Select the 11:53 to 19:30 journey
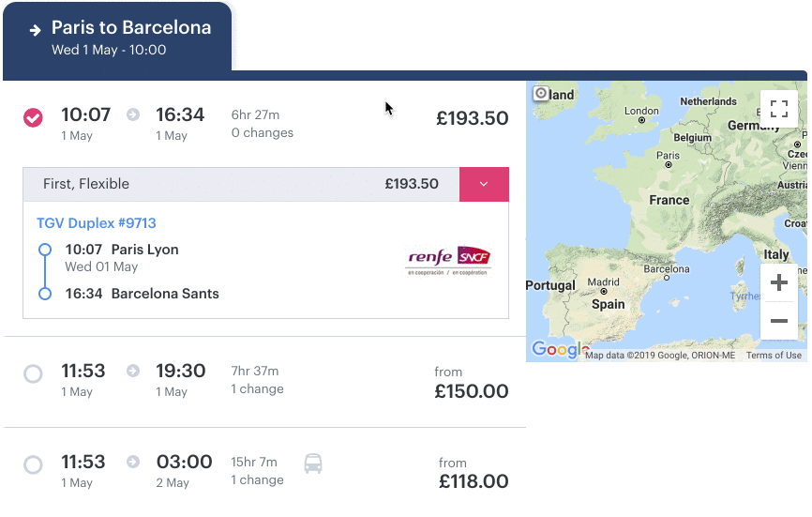This screenshot has width=812, height=517. coord(33,373)
